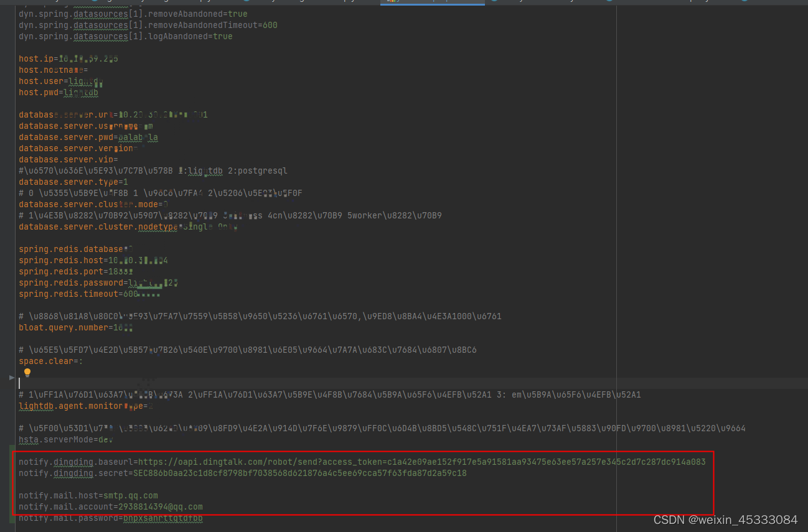808x532 pixels.
Task: Click the yellow light bulb intention icon
Action: [27, 372]
